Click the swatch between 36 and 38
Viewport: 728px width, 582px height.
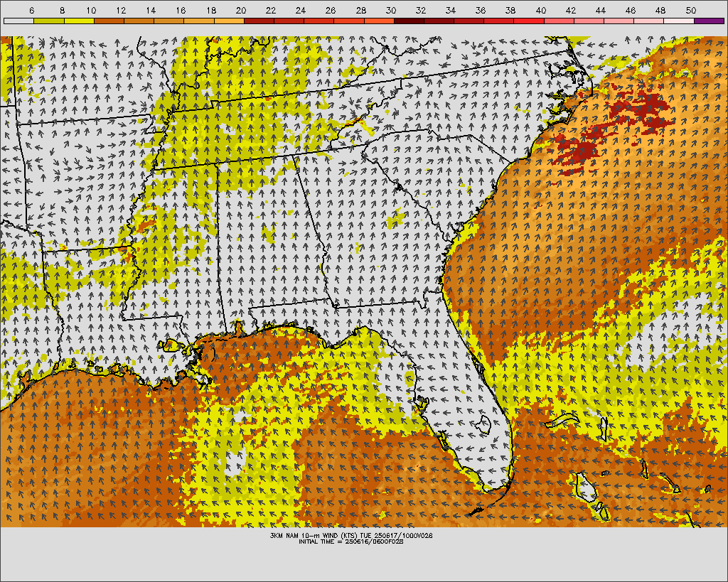point(499,21)
